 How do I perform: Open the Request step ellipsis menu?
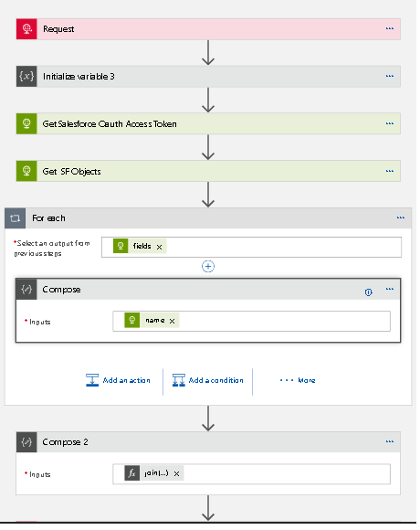pos(390,28)
